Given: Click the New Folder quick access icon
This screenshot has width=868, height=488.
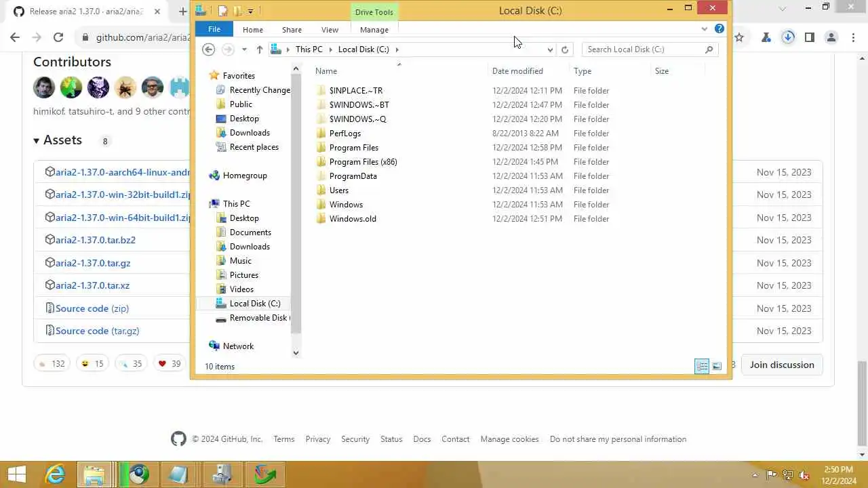Looking at the screenshot, I should pos(237,11).
